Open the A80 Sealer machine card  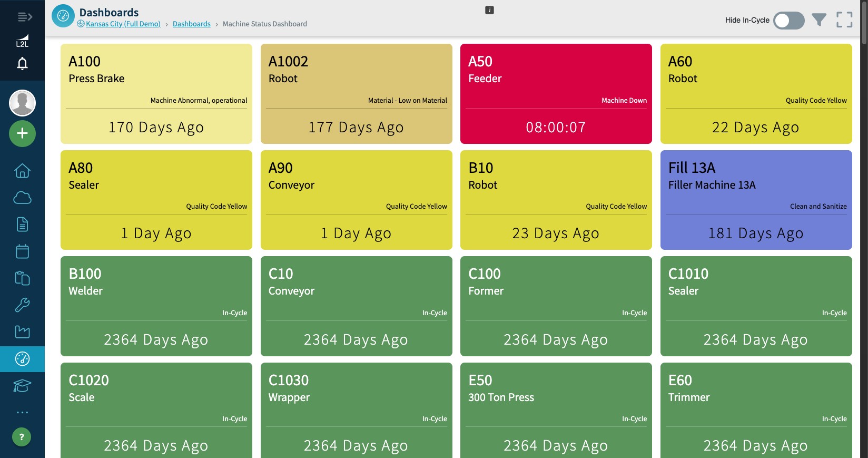[x=156, y=200]
